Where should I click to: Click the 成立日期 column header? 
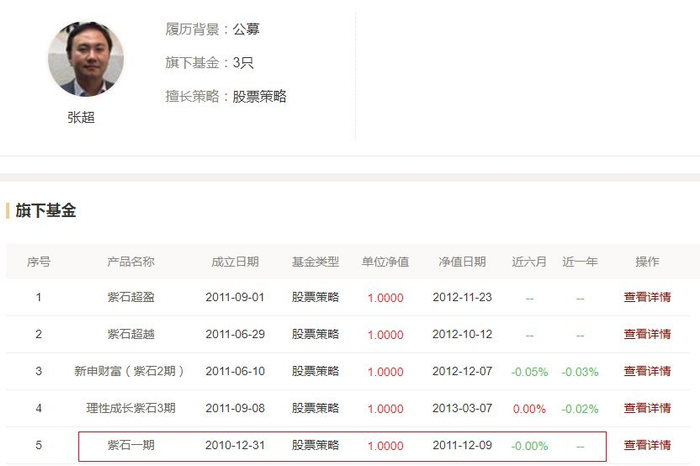(235, 262)
